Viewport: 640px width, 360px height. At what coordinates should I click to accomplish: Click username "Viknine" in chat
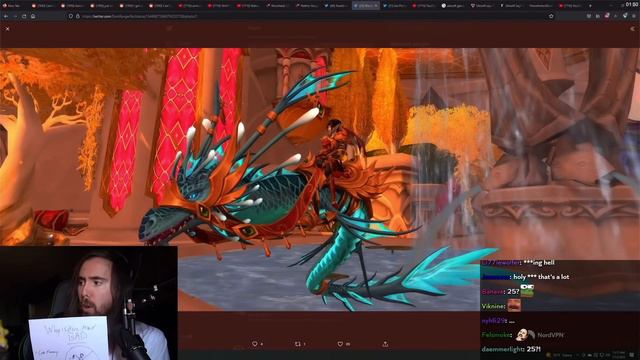[x=493, y=306]
